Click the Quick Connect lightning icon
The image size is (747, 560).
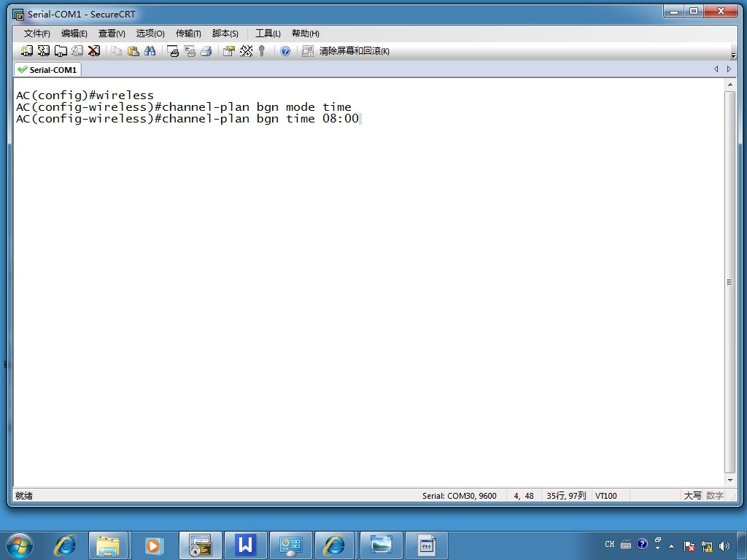tap(43, 51)
